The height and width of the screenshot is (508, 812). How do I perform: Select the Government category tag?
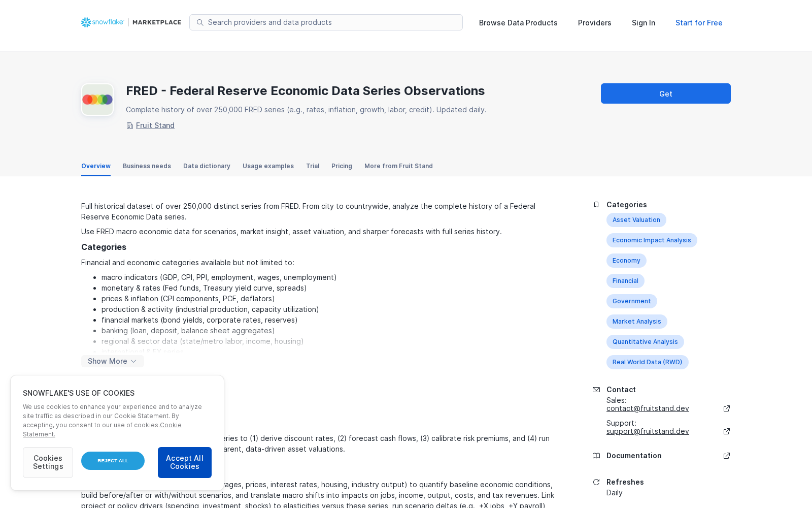point(632,301)
